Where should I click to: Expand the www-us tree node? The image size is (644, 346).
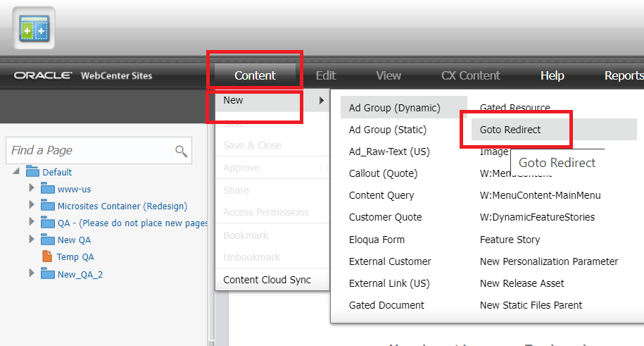(x=32, y=188)
